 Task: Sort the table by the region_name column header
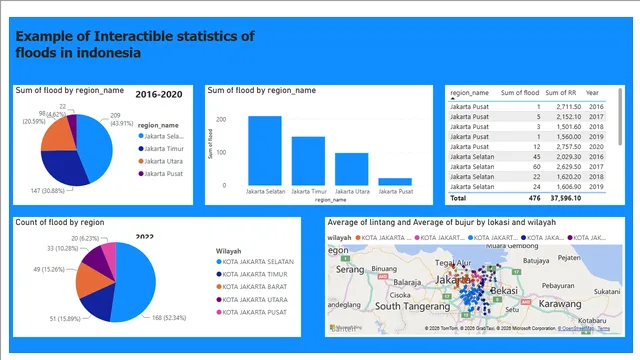[x=469, y=93]
